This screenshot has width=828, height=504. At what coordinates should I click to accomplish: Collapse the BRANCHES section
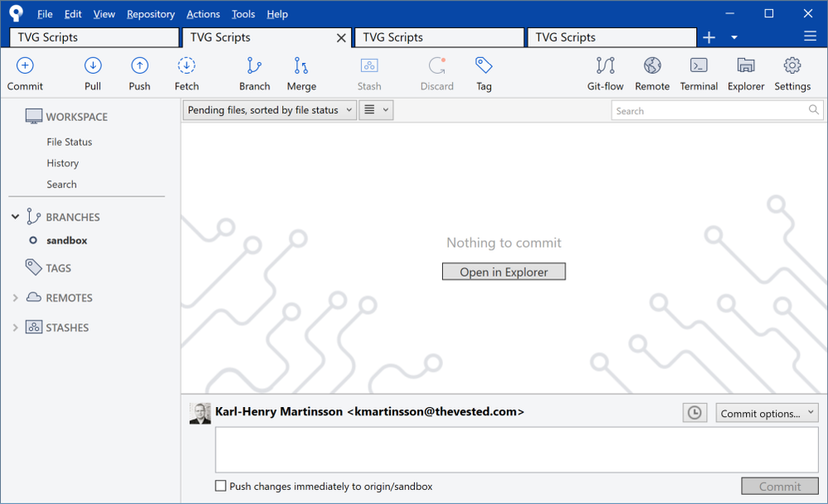[15, 216]
